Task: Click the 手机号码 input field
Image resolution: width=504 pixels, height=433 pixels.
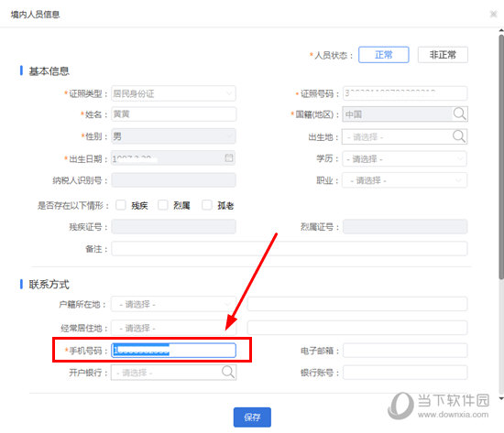Action: pyautogui.click(x=173, y=350)
